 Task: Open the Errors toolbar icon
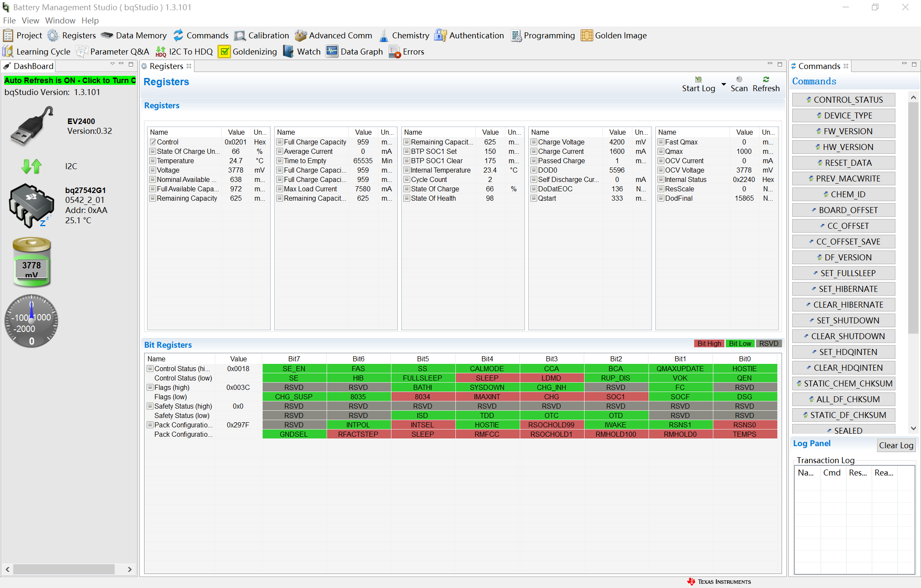coord(394,52)
